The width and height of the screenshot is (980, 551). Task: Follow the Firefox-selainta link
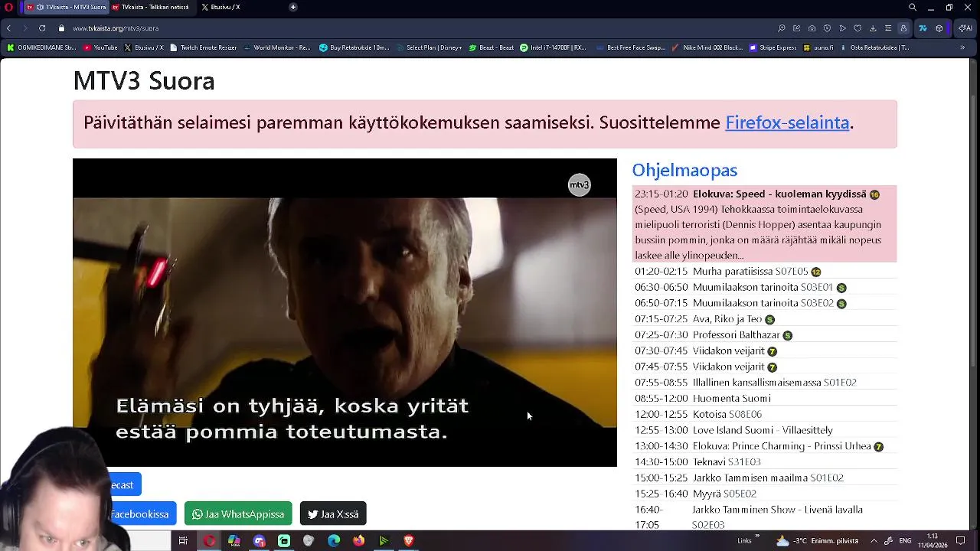point(787,122)
